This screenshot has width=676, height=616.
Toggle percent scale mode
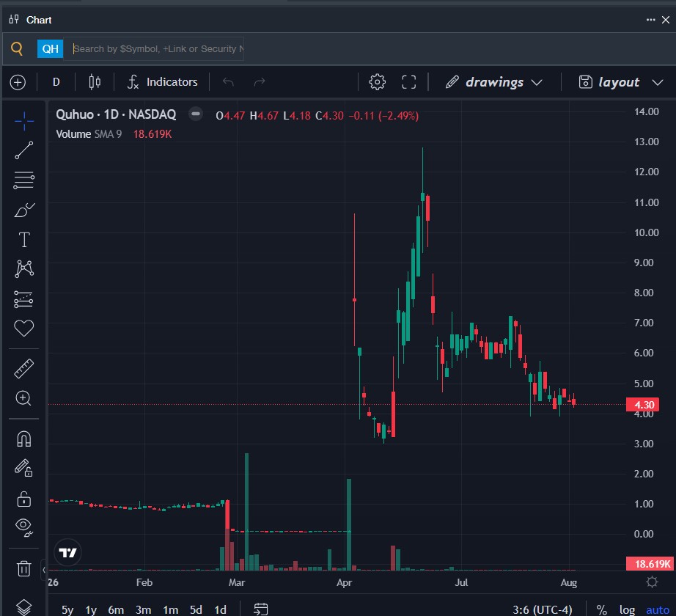point(601,609)
